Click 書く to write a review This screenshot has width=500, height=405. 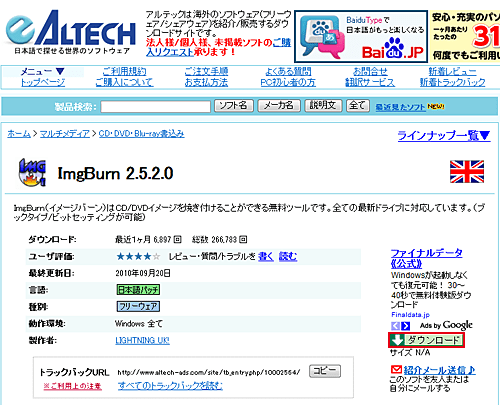266,256
